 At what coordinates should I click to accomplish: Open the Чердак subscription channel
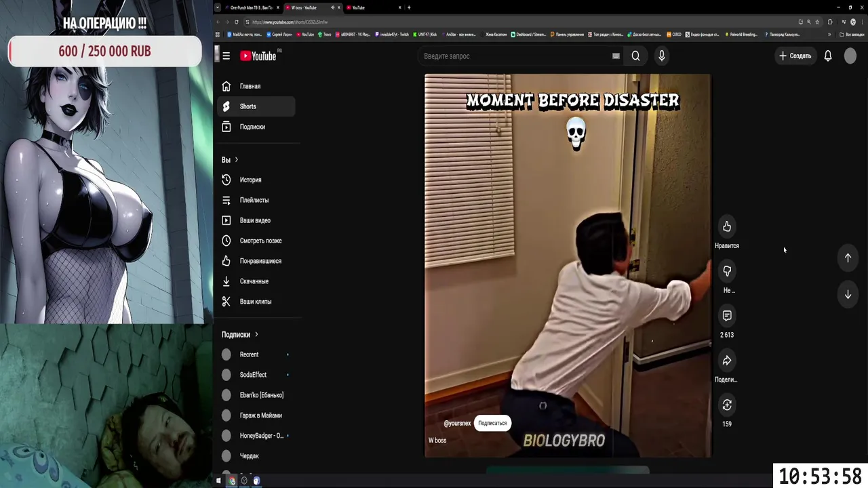pyautogui.click(x=256, y=456)
